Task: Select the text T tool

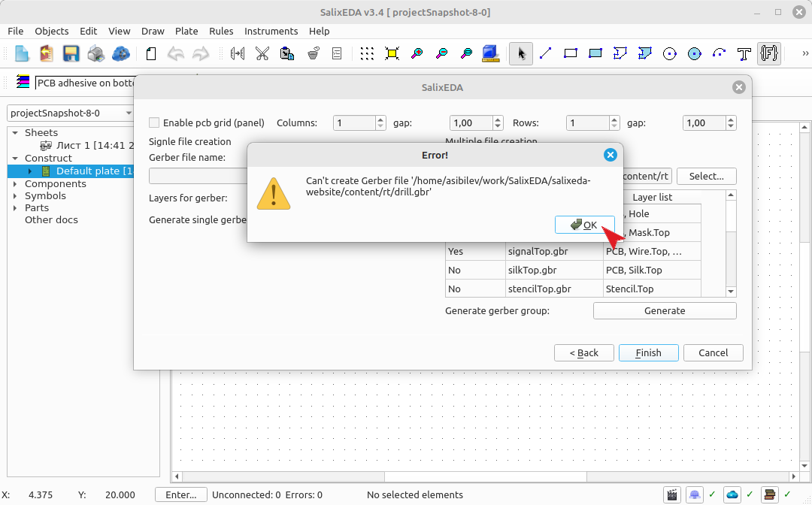Action: point(744,54)
